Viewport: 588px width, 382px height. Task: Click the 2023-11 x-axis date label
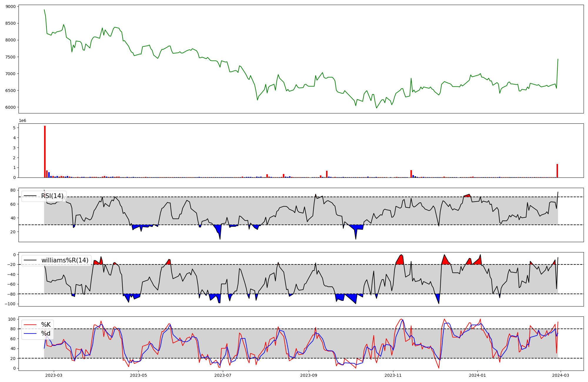[x=393, y=375]
